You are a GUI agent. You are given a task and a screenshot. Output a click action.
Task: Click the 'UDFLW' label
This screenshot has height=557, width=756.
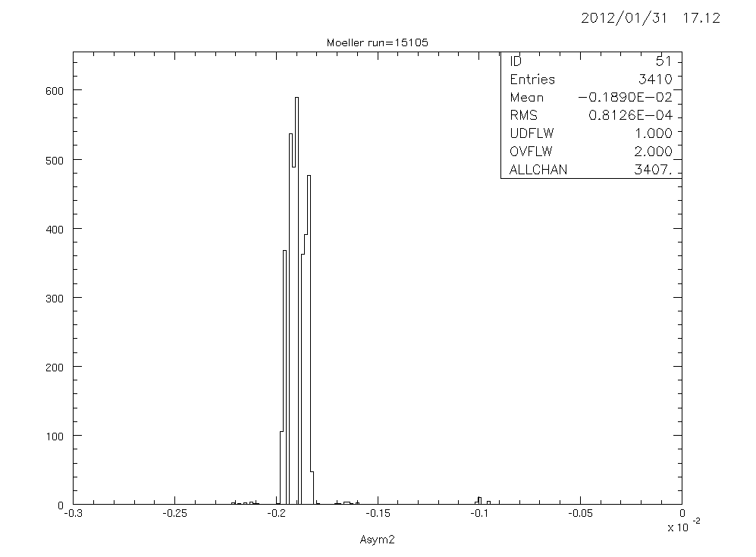(532, 133)
